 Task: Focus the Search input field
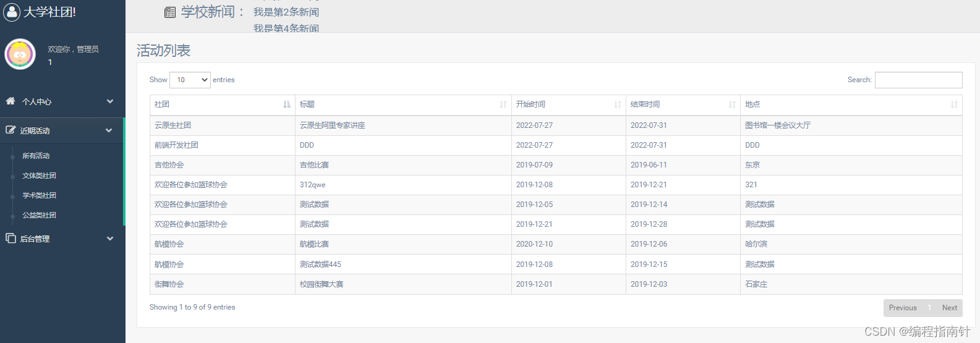point(918,80)
